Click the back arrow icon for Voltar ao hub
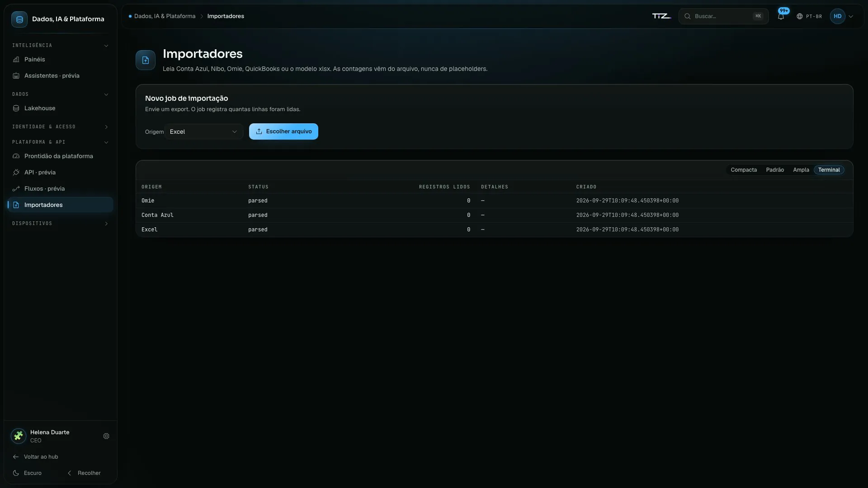 [x=16, y=457]
